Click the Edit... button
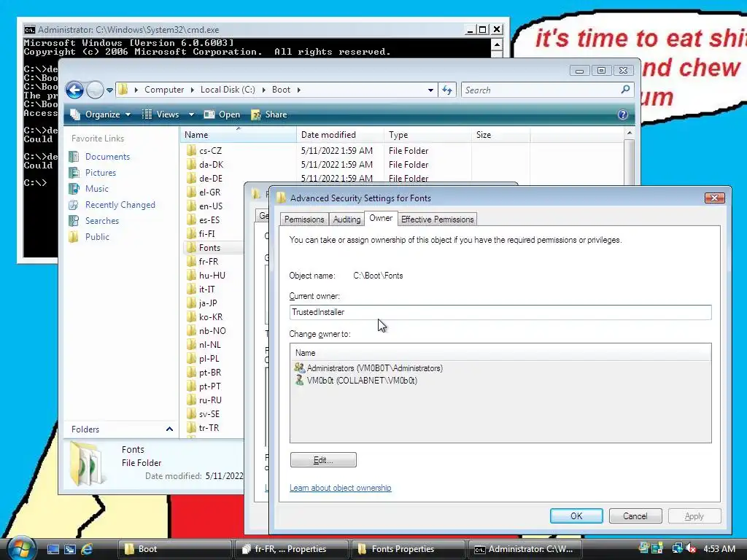Screen dimensions: 747x560 click(x=323, y=460)
